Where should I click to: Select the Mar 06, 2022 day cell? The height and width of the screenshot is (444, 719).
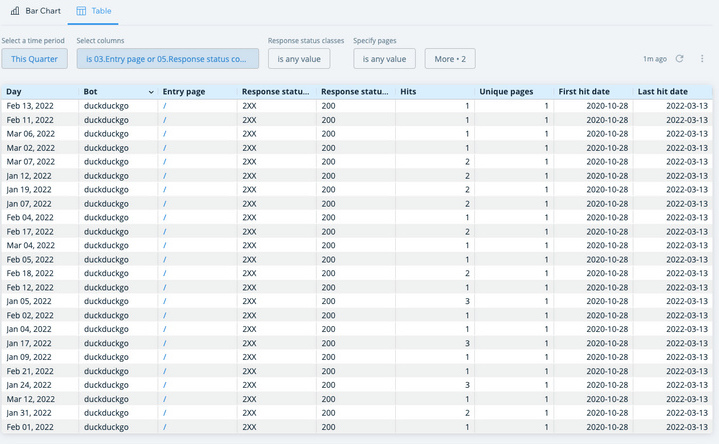click(30, 134)
